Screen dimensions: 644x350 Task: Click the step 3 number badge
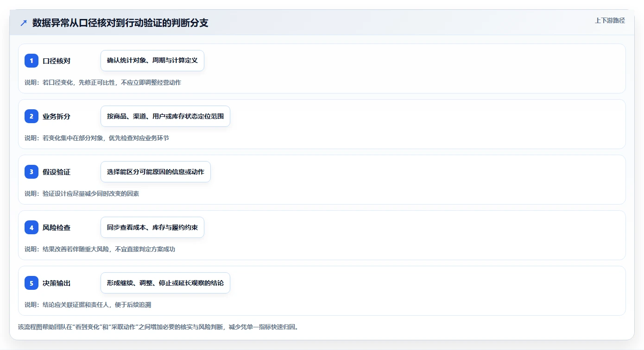click(32, 172)
